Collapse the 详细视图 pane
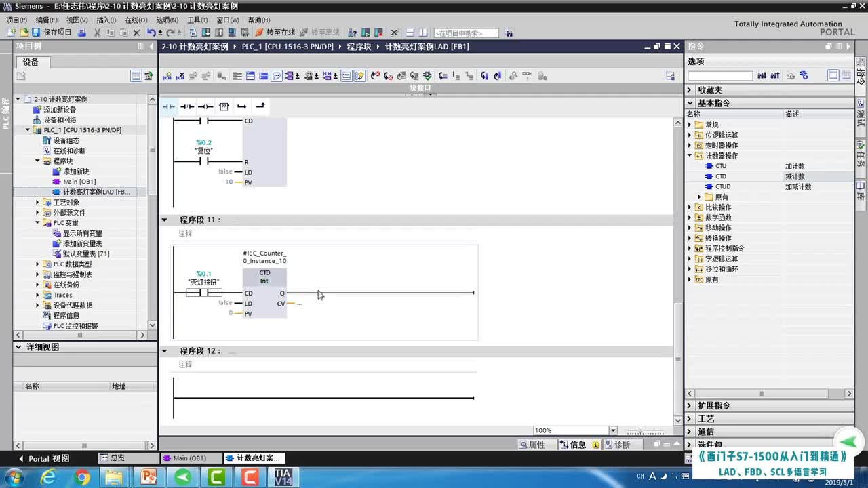868x488 pixels. (x=19, y=347)
